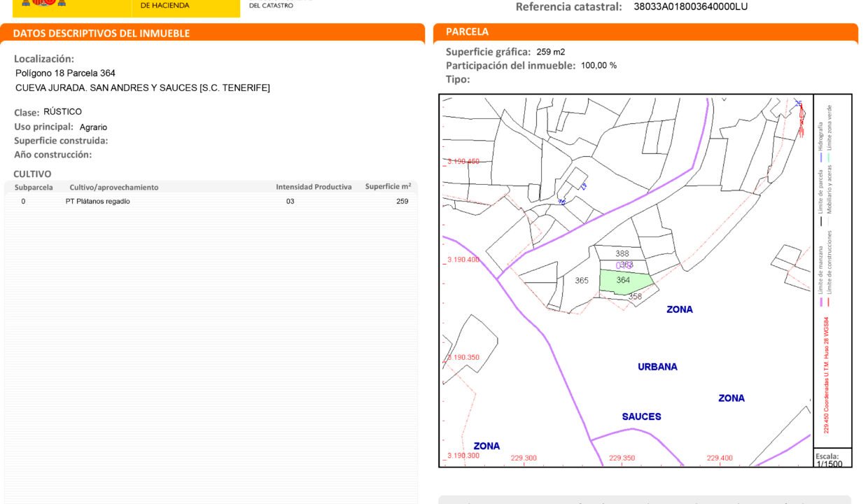Click the 'DATOS DESCRIPTIVOS DEL INMUEBLE' header
This screenshot has width=868, height=504.
101,34
